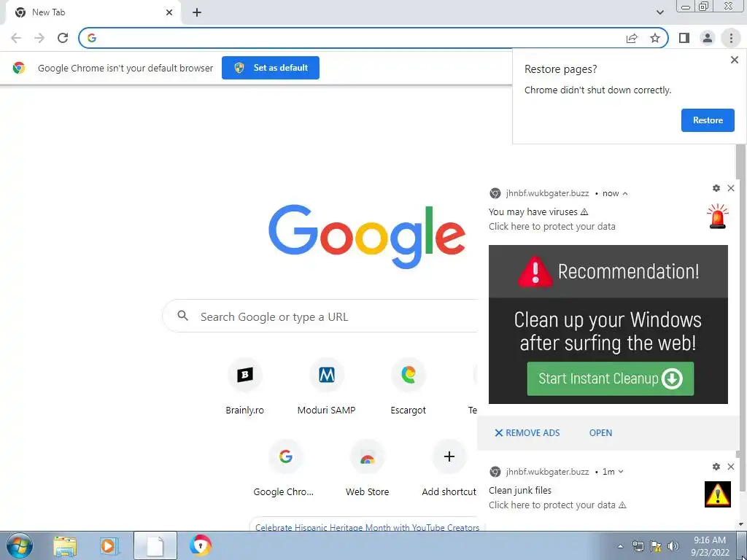Click the network tray icon
Image resolution: width=747 pixels, height=560 pixels.
[638, 546]
